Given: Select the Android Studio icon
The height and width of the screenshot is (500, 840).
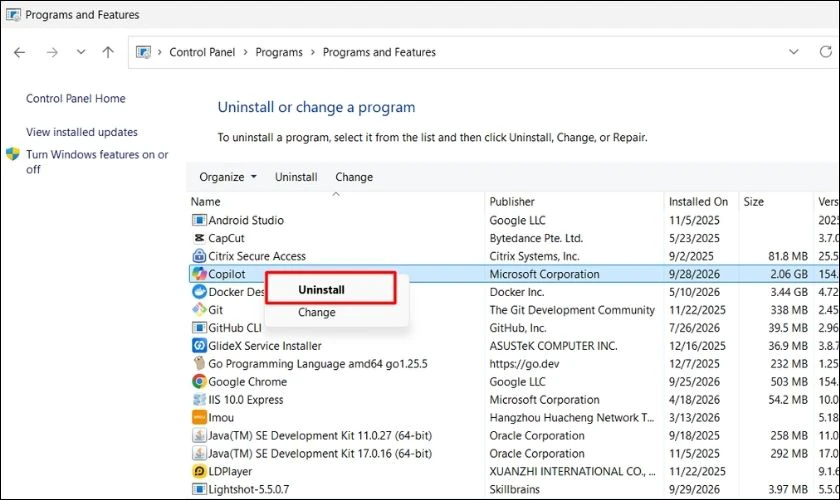Looking at the screenshot, I should (199, 220).
